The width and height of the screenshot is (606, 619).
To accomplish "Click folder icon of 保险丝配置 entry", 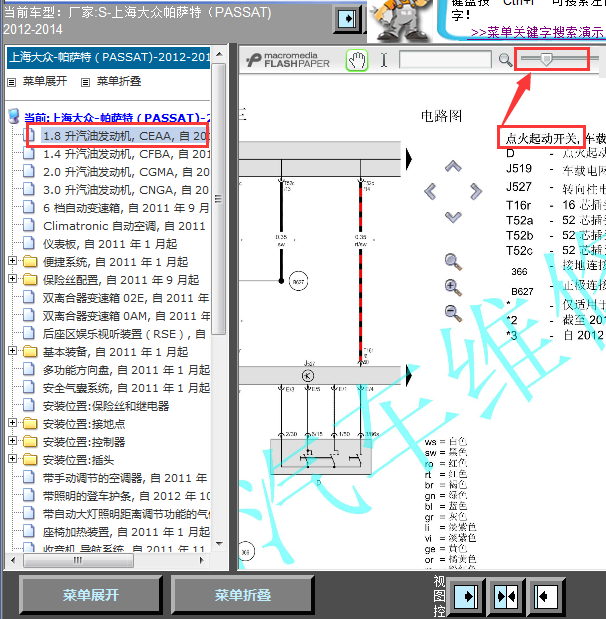I will pos(30,280).
